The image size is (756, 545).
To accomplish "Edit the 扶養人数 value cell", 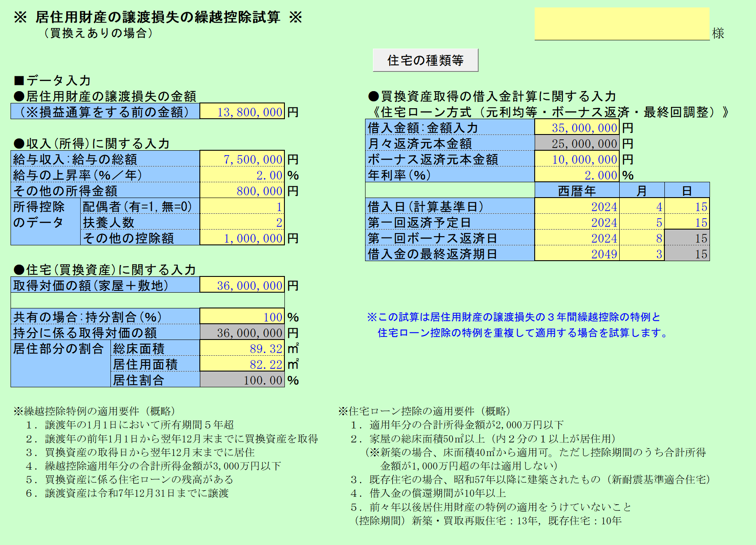I will 242,222.
